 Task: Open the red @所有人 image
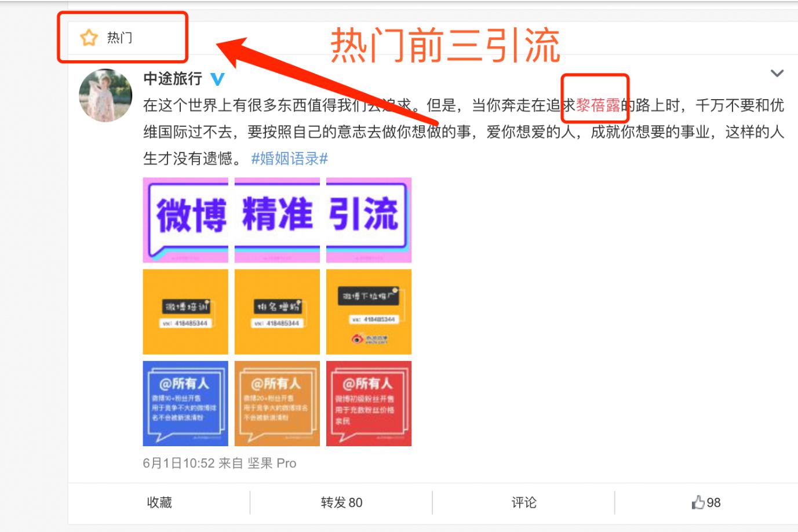(369, 403)
